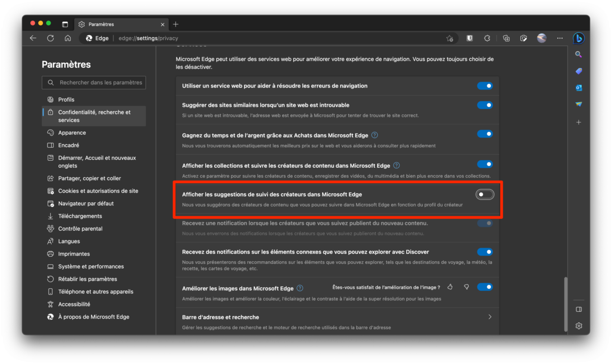Screen dimensions: 612x364
Task: Select Confidentialité, recherche et services
Action: coord(94,116)
